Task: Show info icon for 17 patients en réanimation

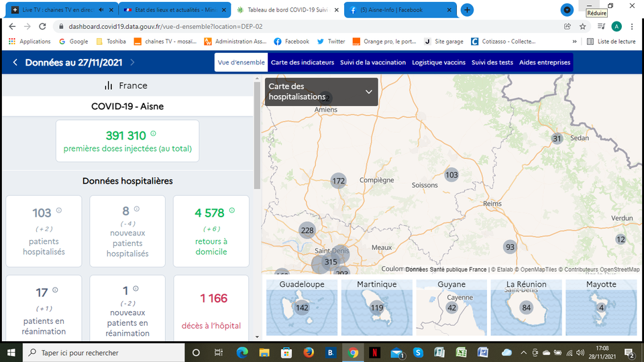Action: pyautogui.click(x=55, y=290)
